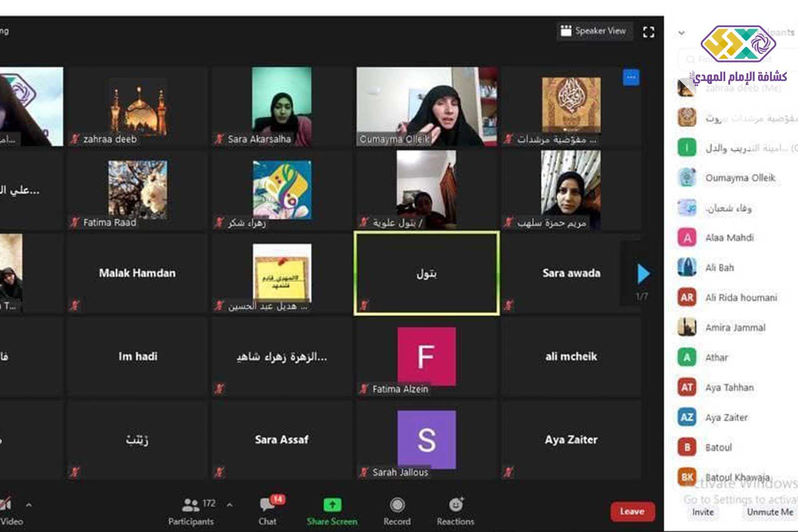
Task: Select Oumayma Olleik's video tile
Action: click(426, 106)
